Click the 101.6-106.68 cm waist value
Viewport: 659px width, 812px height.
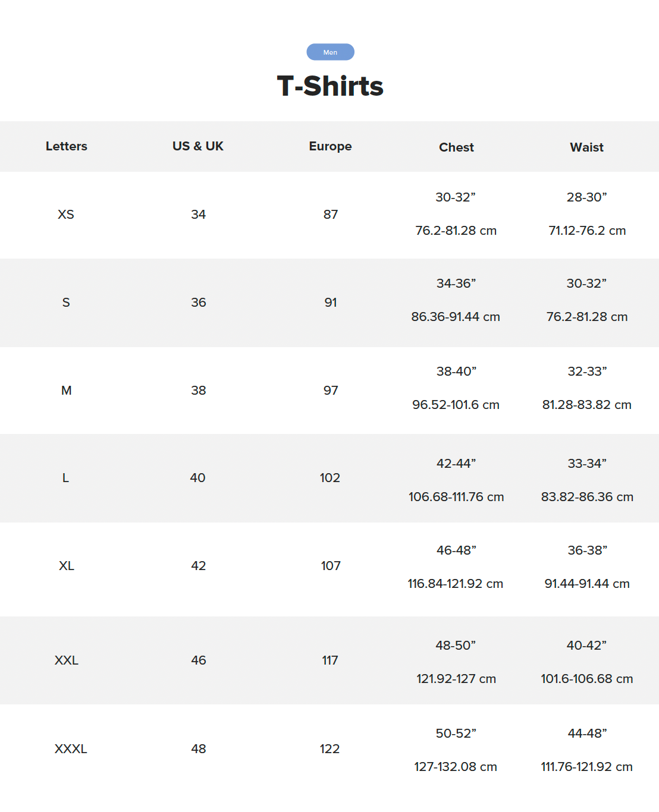(586, 679)
